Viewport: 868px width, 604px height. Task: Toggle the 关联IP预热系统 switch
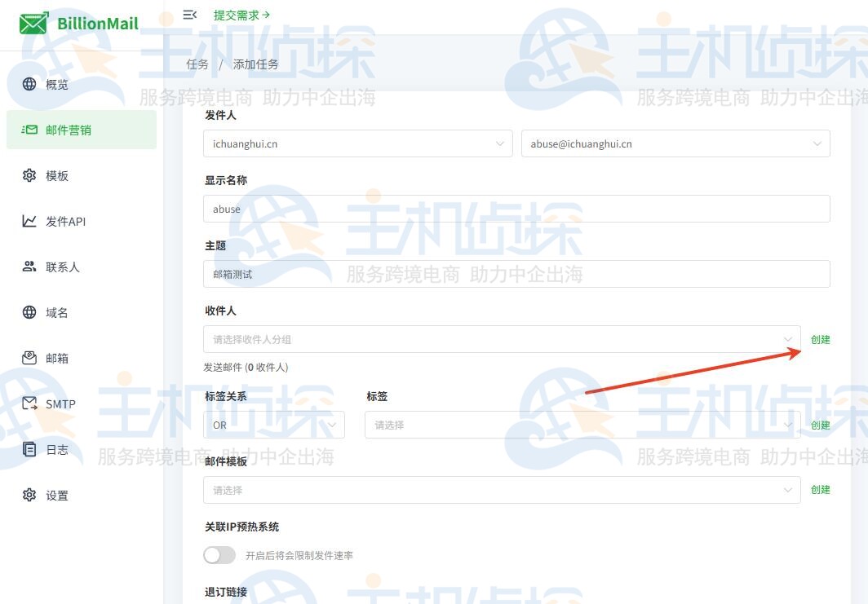tap(219, 555)
